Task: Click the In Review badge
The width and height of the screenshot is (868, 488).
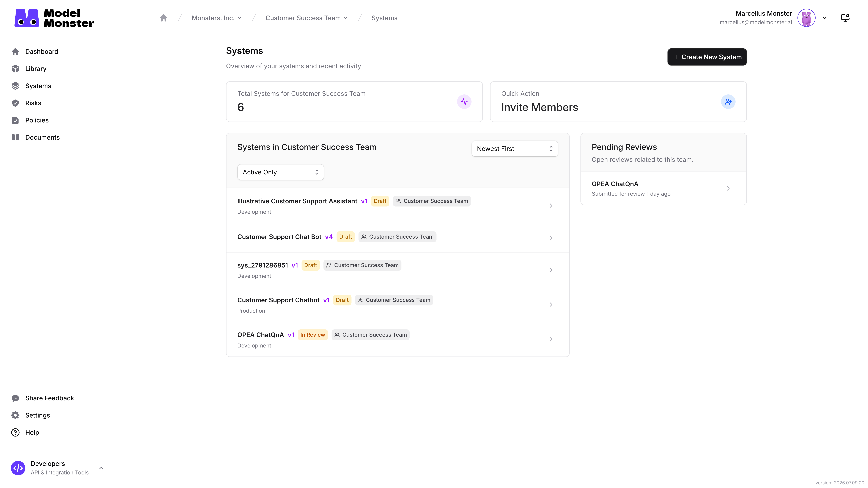Action: (313, 335)
